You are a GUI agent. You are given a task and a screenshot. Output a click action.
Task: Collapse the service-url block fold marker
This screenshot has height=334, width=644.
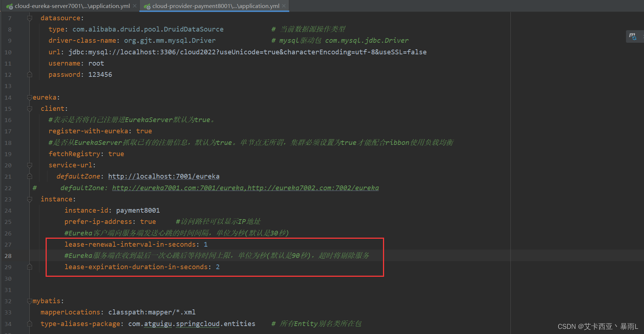pos(30,165)
